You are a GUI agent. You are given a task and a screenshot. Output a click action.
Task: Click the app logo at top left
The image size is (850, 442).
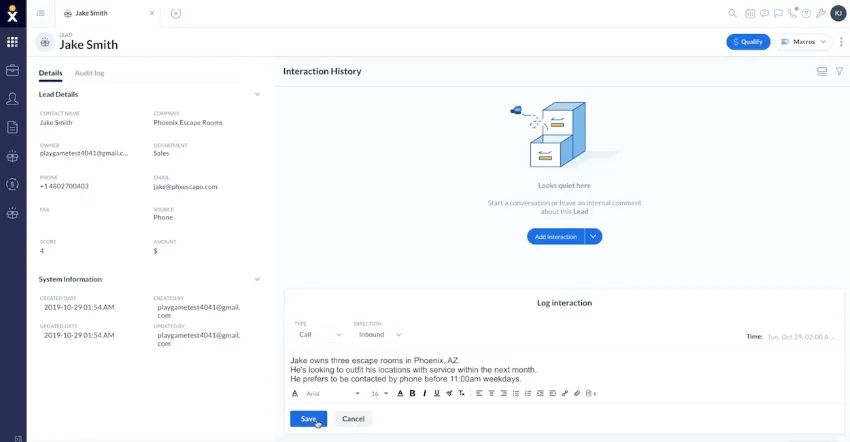pyautogui.click(x=12, y=14)
